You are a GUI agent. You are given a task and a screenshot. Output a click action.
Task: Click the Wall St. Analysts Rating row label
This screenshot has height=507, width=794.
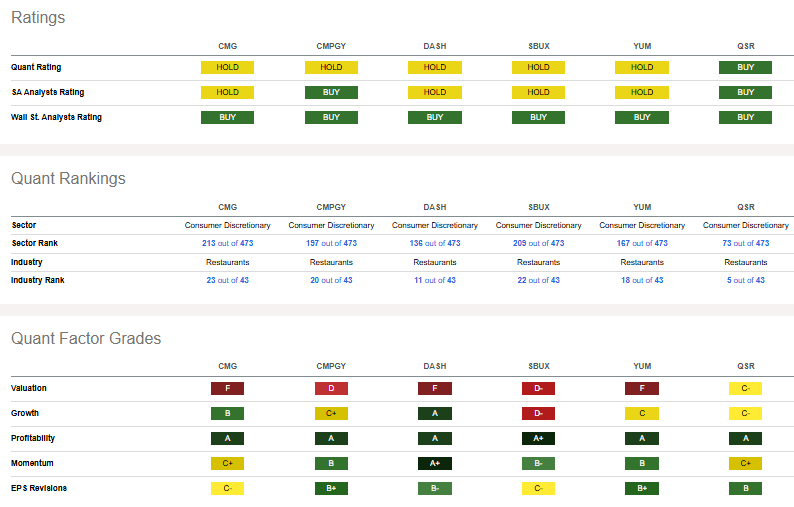56,117
